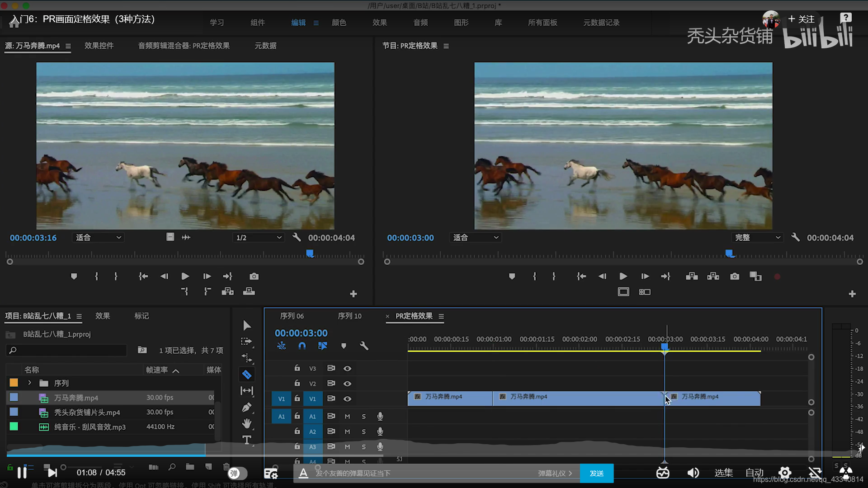The image size is (868, 488).
Task: Select the Hand tool
Action: [246, 423]
